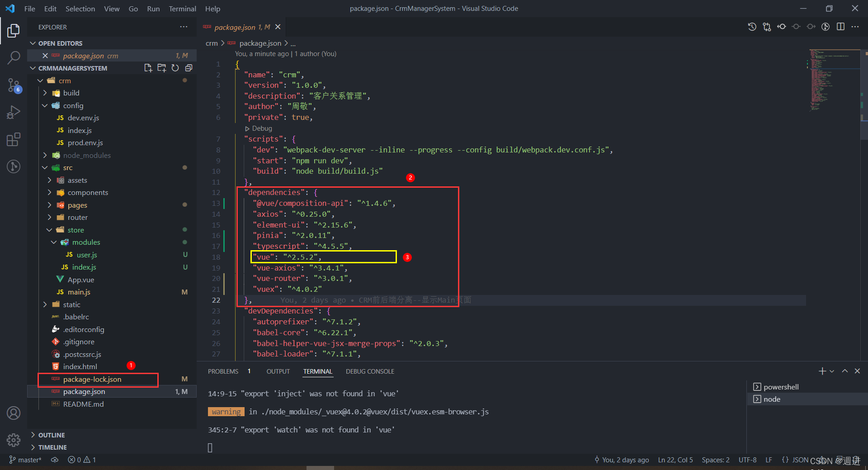Open main.js file
The image size is (868, 470).
tap(79, 292)
